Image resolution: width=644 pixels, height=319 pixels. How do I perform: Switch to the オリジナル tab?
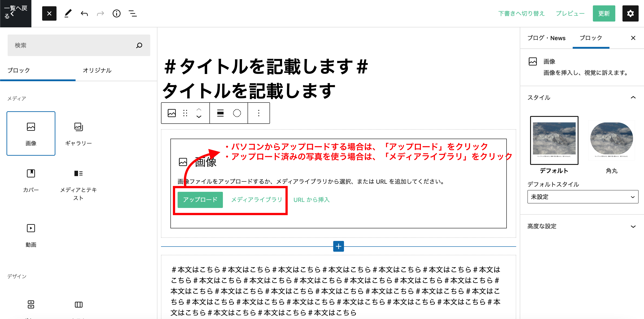pyautogui.click(x=97, y=71)
